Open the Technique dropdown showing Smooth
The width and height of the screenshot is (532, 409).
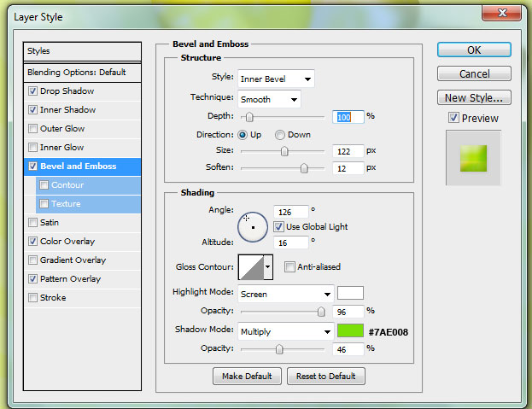coord(269,100)
